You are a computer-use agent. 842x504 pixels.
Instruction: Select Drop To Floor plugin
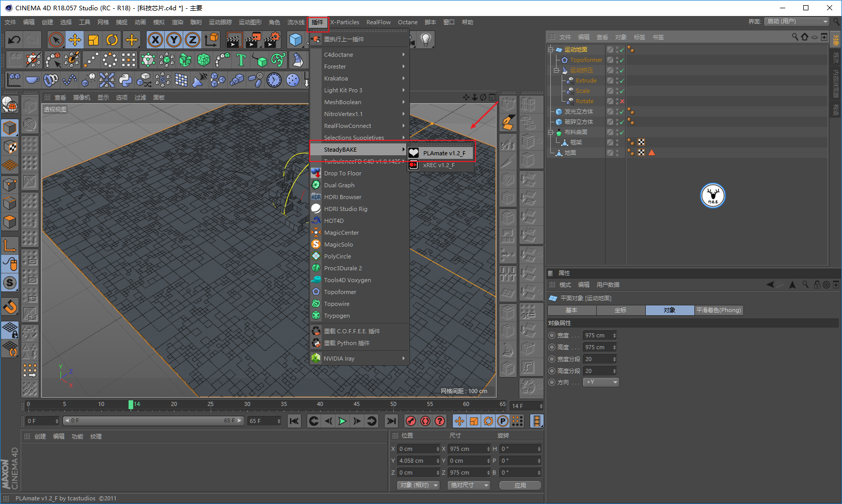[359, 173]
